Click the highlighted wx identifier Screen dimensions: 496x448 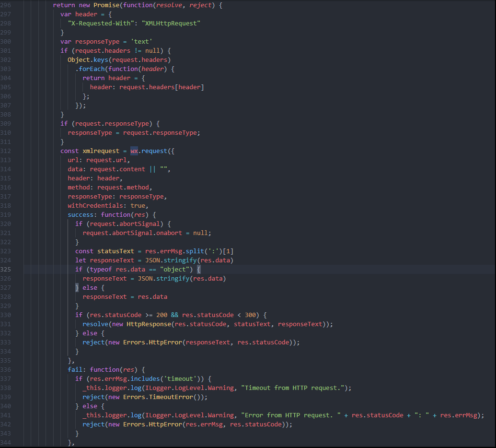(134, 151)
